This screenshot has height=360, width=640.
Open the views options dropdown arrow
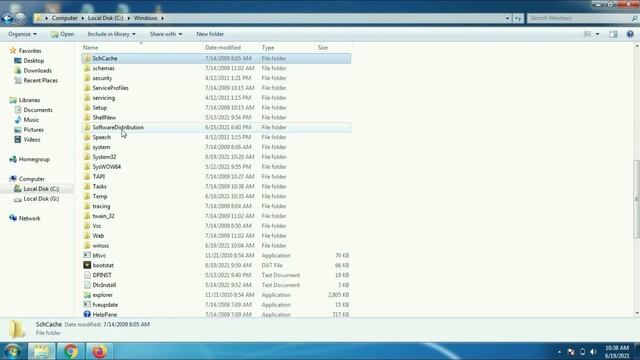pos(598,34)
